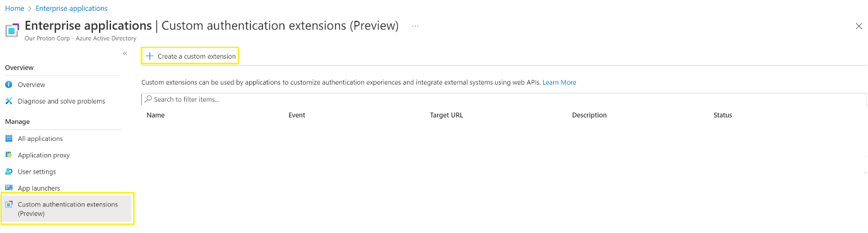Viewport: 868px width, 233px height.
Task: Click the Diagnose and solve problems wrench icon
Action: pyautogui.click(x=9, y=101)
